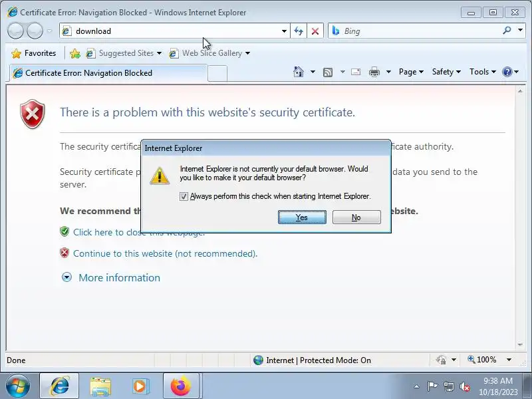Open the recent pages dropdown arrow

pyautogui.click(x=49, y=31)
